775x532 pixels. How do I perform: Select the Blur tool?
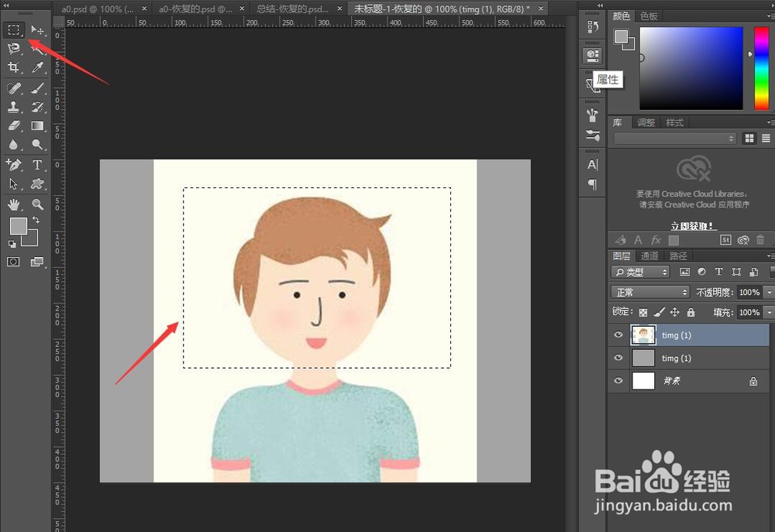coord(13,144)
